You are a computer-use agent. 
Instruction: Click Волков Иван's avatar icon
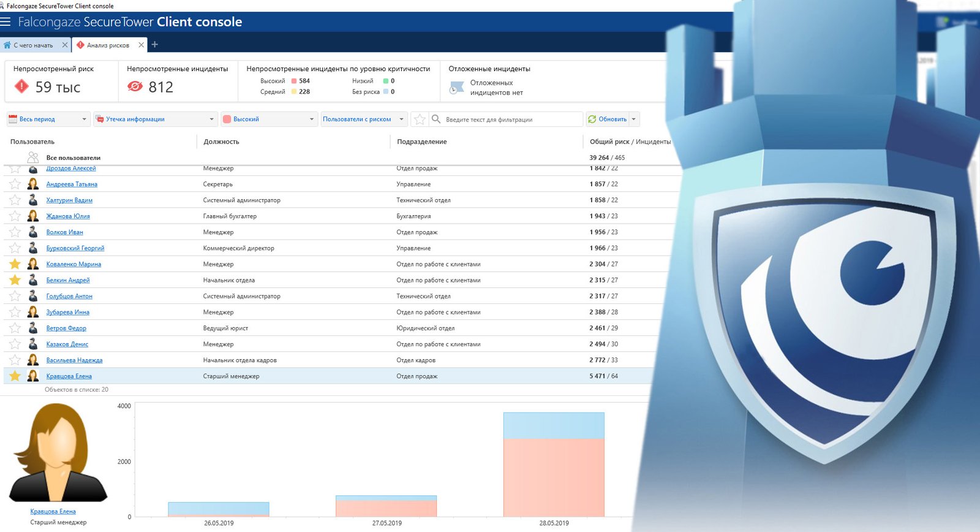(x=33, y=232)
